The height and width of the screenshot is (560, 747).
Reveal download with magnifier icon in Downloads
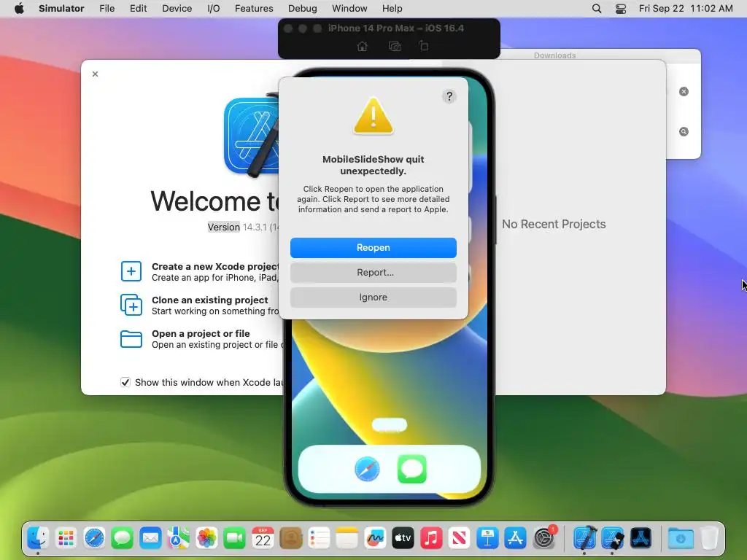[684, 131]
